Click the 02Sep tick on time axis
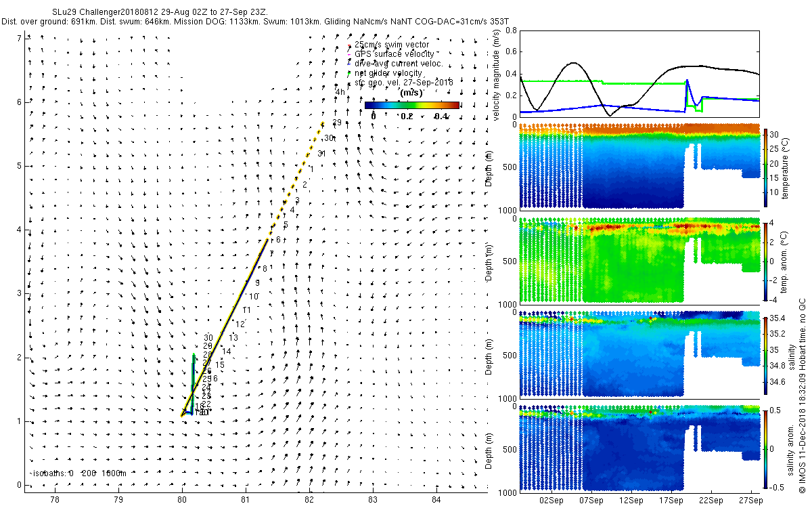 [x=552, y=501]
